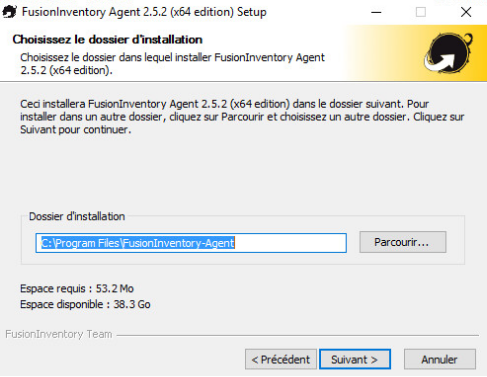Screen dimensions: 487x377
Task: Click the FusionInventory icon in the title bar
Action: pos(9,12)
